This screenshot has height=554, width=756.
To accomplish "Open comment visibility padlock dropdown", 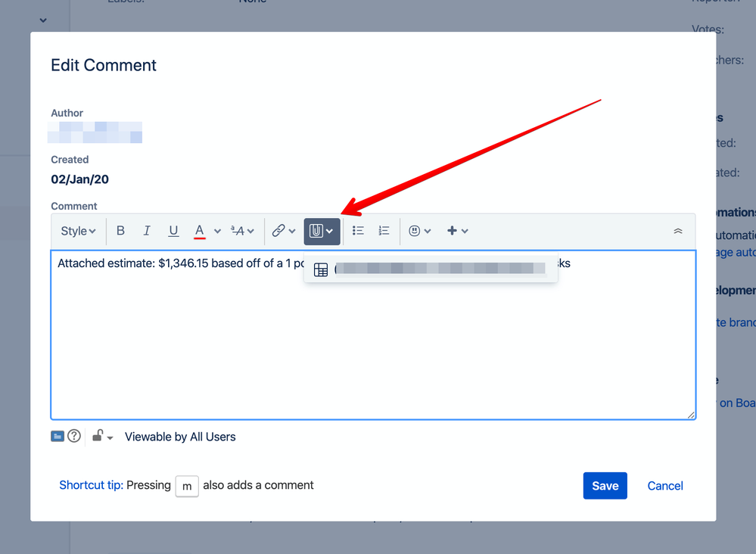I will coord(102,437).
